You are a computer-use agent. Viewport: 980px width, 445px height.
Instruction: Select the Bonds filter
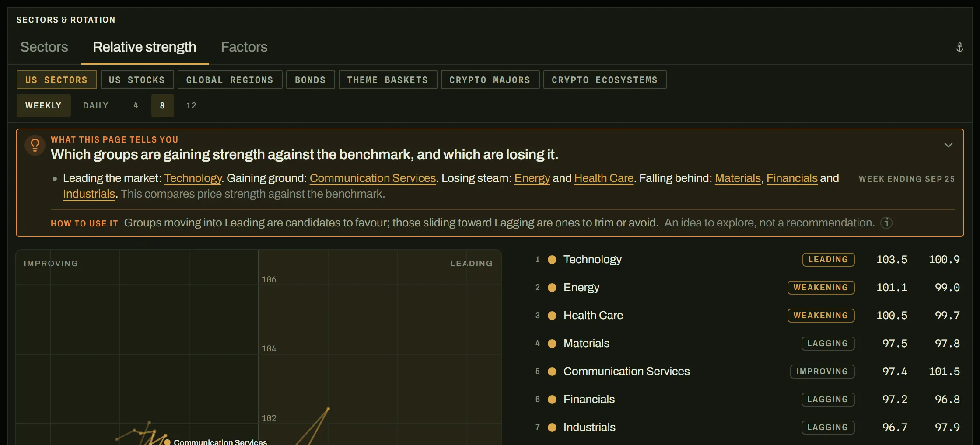[310, 80]
